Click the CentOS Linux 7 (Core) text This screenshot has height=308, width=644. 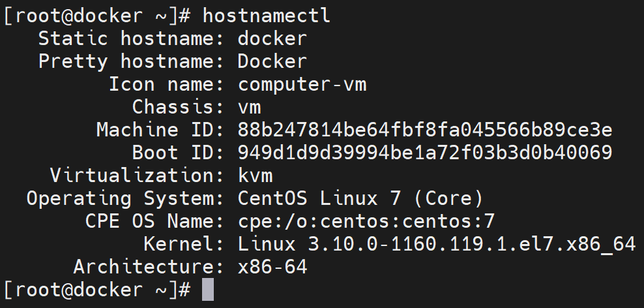(x=360, y=198)
